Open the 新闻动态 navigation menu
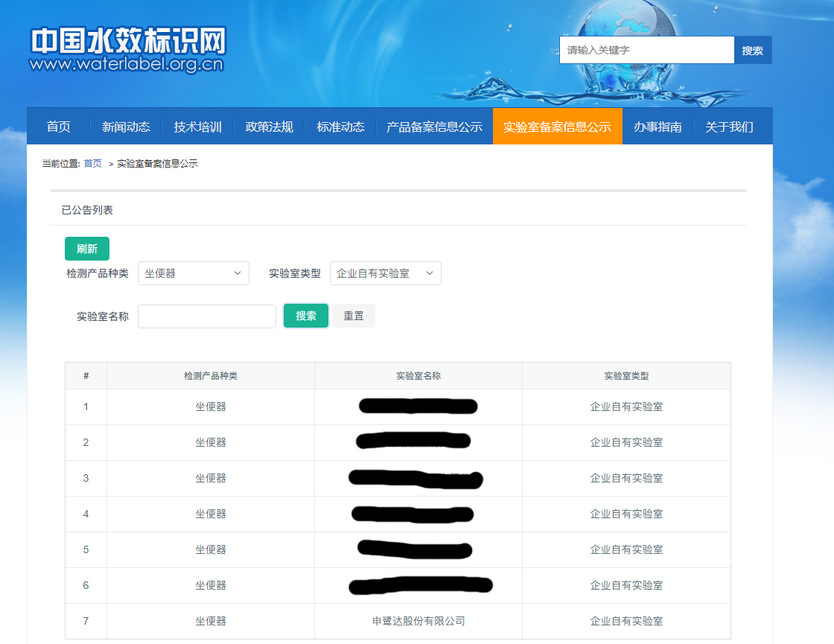Screen dimensions: 834x644 click(x=125, y=126)
